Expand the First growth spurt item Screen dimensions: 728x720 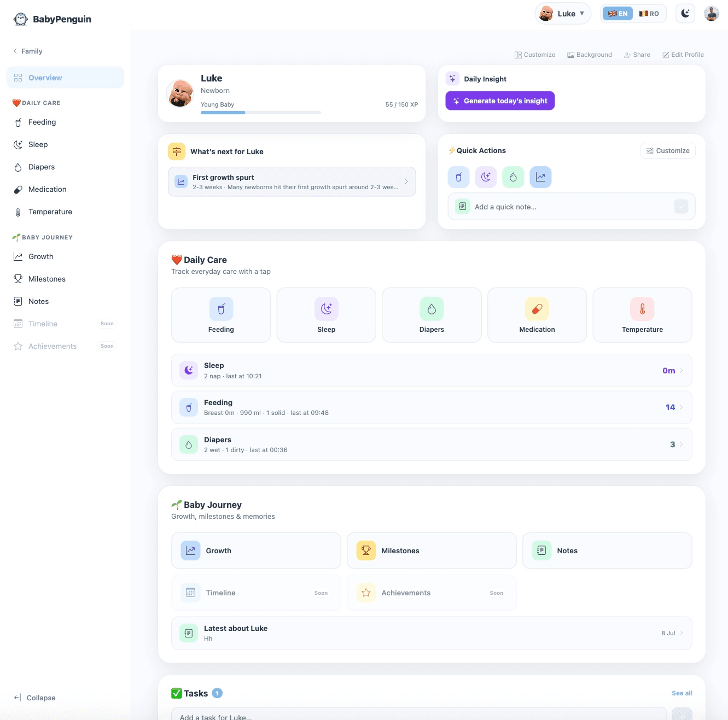click(292, 182)
